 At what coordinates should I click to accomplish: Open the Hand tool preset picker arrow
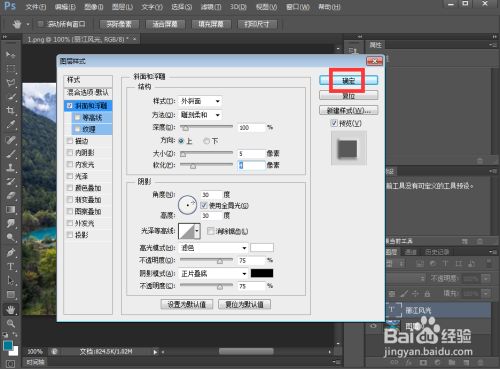28,24
